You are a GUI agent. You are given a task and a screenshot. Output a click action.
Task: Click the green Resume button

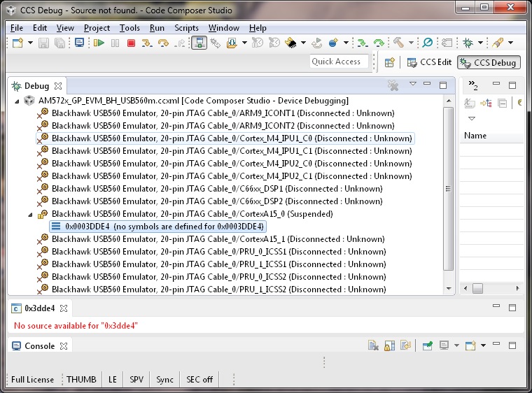click(99, 43)
